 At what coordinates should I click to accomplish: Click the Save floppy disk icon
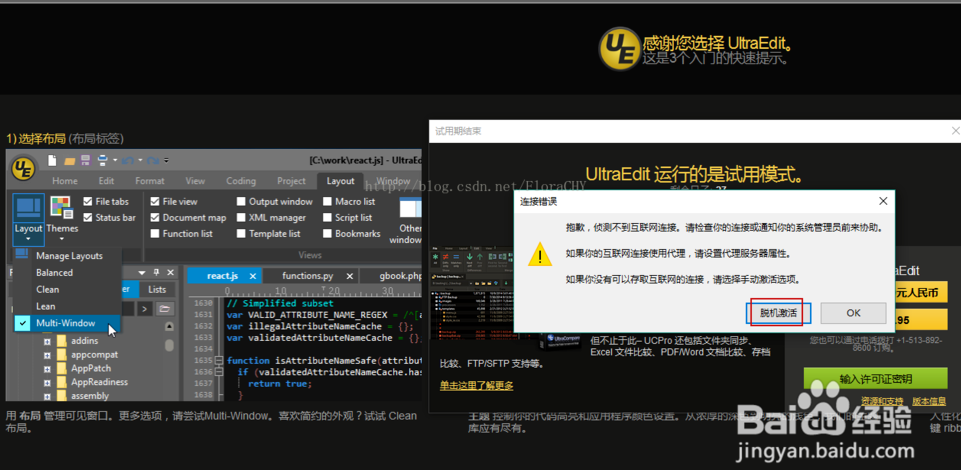85,161
